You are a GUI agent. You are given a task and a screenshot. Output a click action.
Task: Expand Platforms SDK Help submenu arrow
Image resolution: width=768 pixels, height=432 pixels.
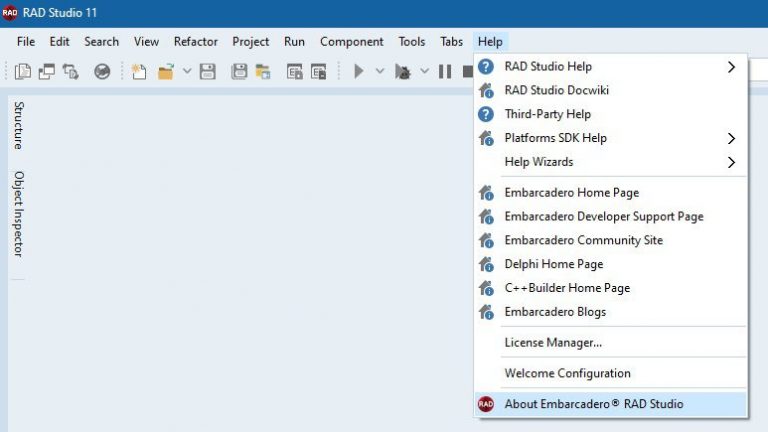pyautogui.click(x=731, y=138)
